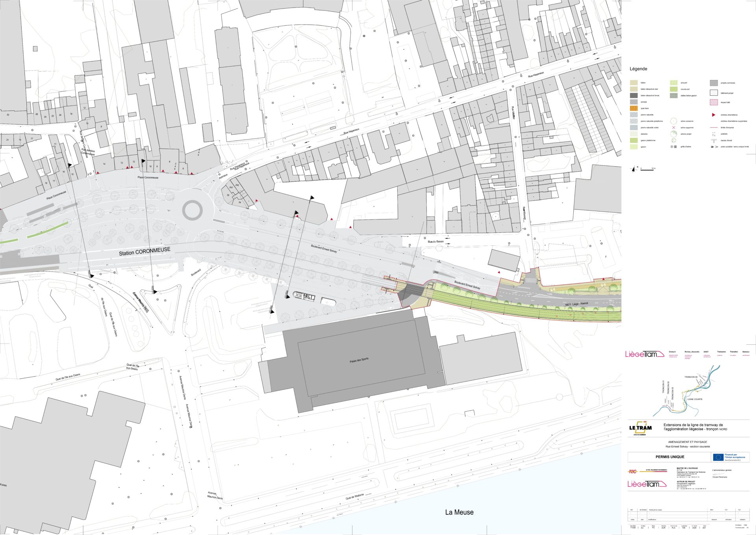This screenshot has width=756, height=535.
Task: Click the AMENAGEMENT ET PAYSAGE title
Action: click(687, 442)
